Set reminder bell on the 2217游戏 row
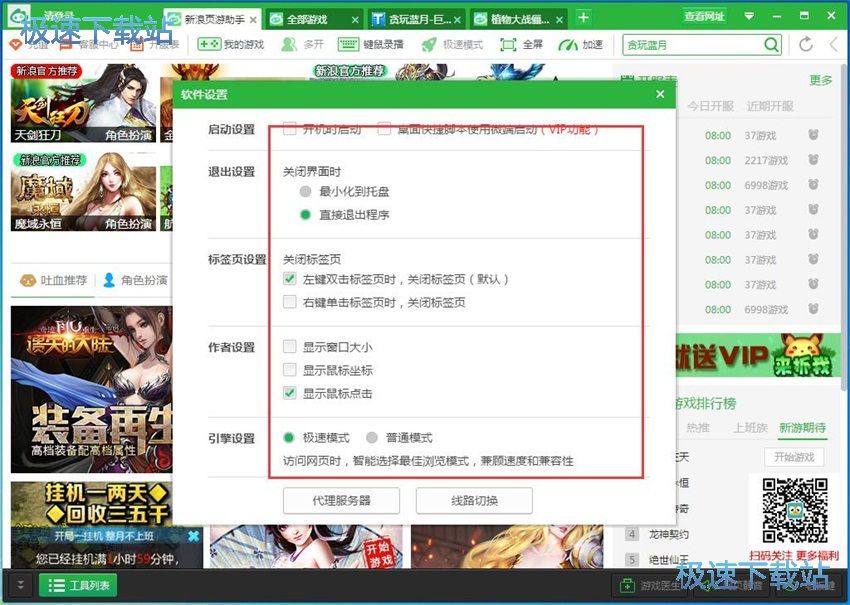Image resolution: width=850 pixels, height=605 pixels. tap(813, 160)
